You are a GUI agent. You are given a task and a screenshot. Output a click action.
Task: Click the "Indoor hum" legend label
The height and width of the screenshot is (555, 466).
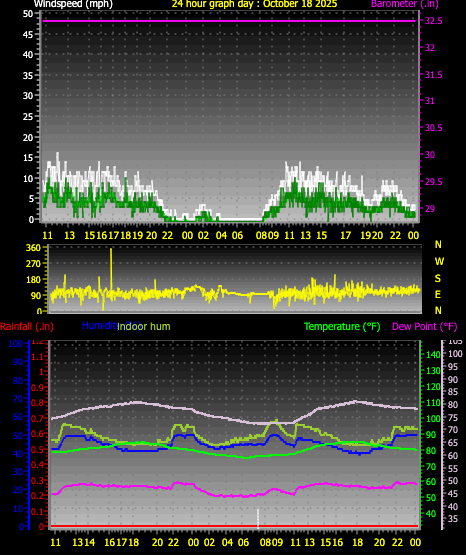[x=144, y=326]
